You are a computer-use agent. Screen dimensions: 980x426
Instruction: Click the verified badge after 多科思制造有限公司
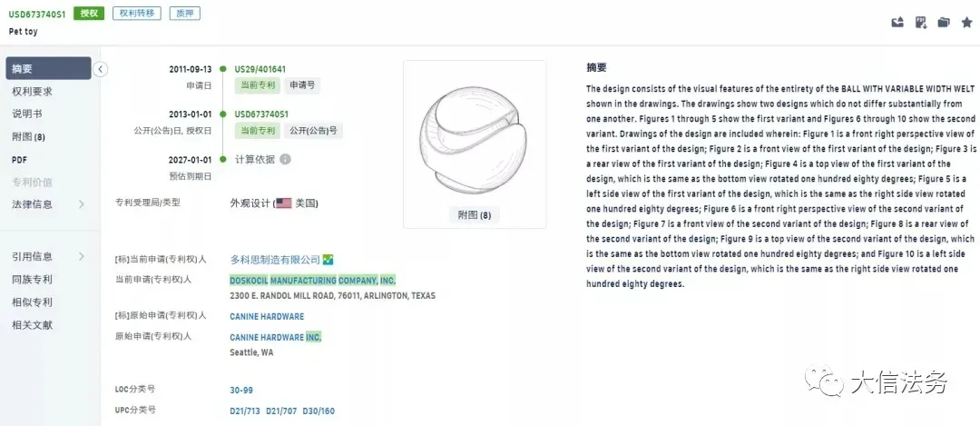[x=328, y=260]
